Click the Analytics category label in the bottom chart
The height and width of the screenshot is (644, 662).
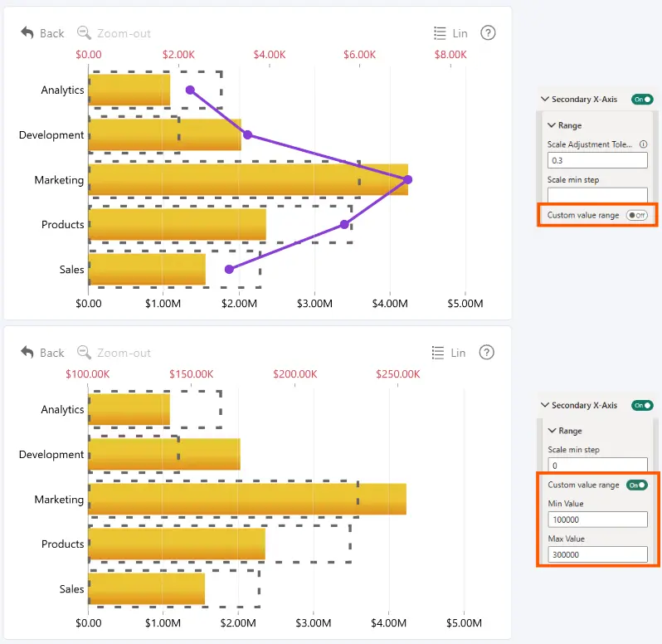(x=62, y=410)
